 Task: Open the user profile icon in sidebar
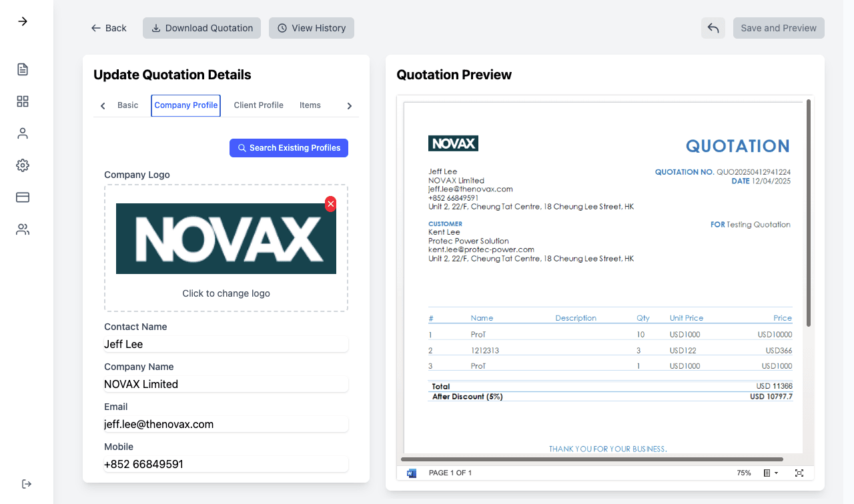(x=22, y=133)
